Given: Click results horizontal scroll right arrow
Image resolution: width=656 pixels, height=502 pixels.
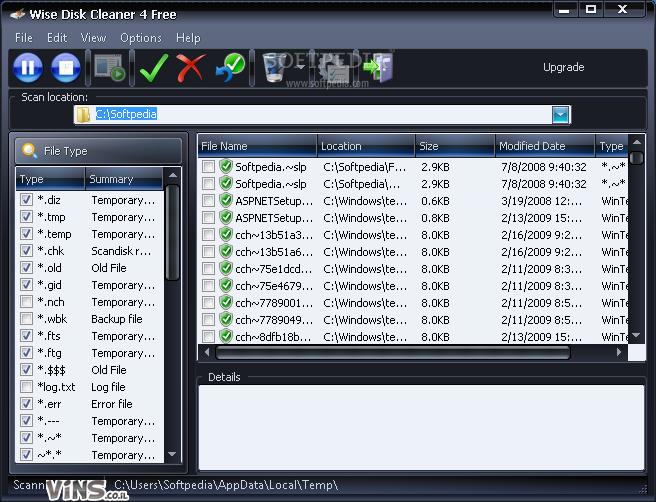Looking at the screenshot, I should pyautogui.click(x=619, y=353).
